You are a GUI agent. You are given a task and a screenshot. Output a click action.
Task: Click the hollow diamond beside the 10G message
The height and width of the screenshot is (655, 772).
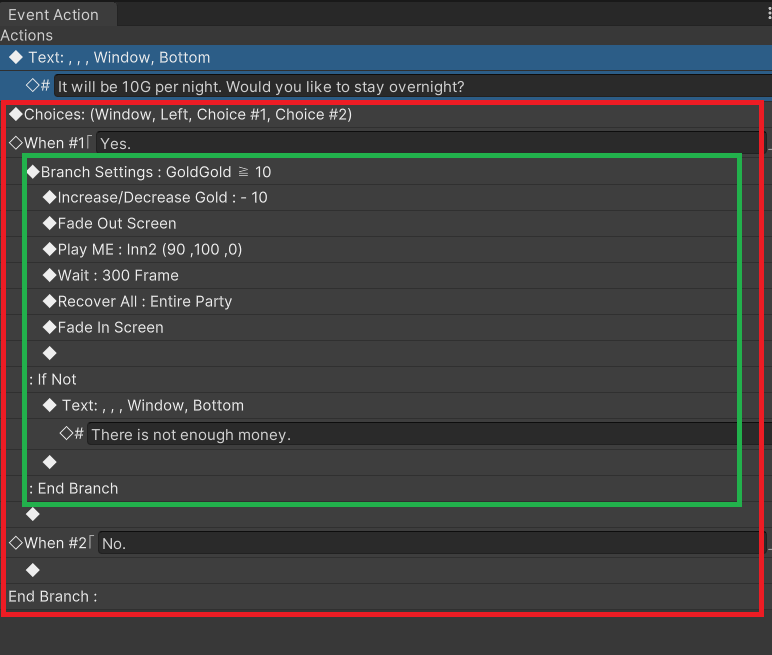point(32,85)
